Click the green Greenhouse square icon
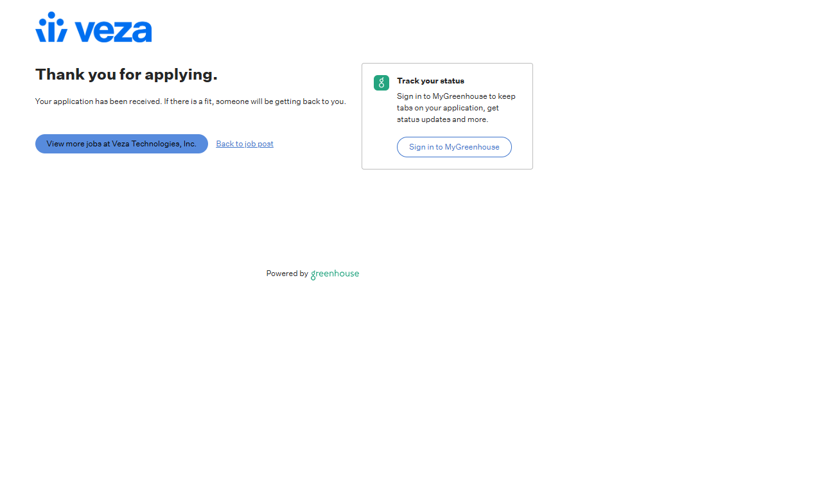833x504 pixels. point(381,83)
